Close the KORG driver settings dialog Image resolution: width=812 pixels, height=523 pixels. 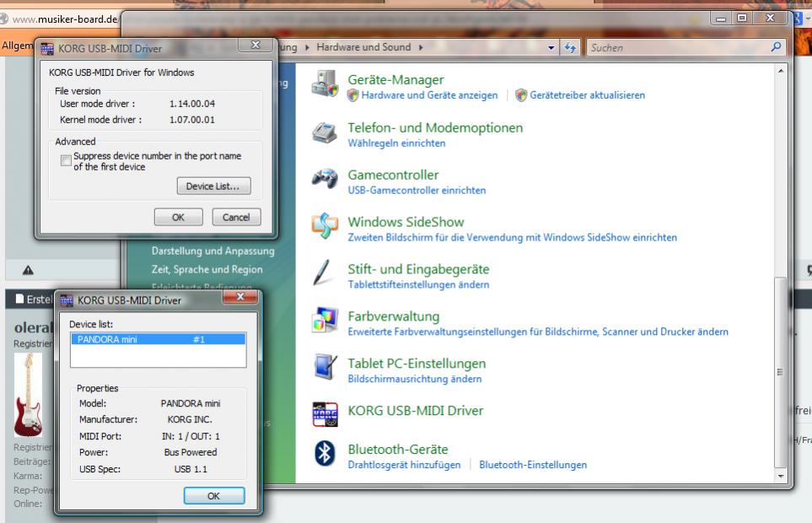click(x=255, y=45)
